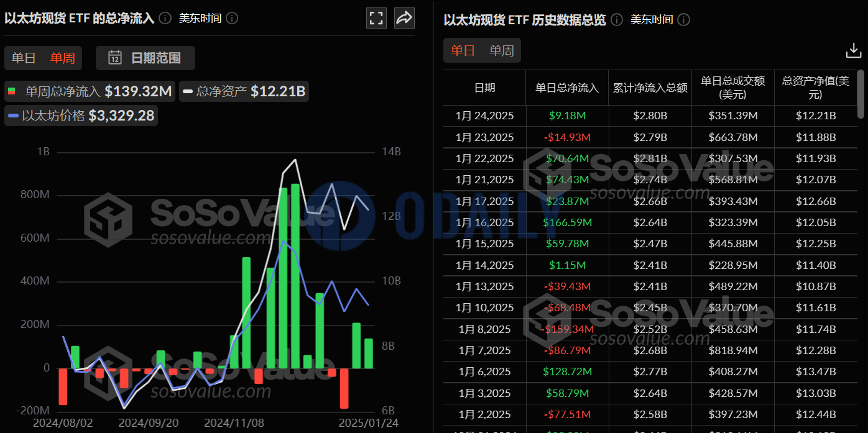Click net inflow value -$86.79M

click(x=567, y=350)
